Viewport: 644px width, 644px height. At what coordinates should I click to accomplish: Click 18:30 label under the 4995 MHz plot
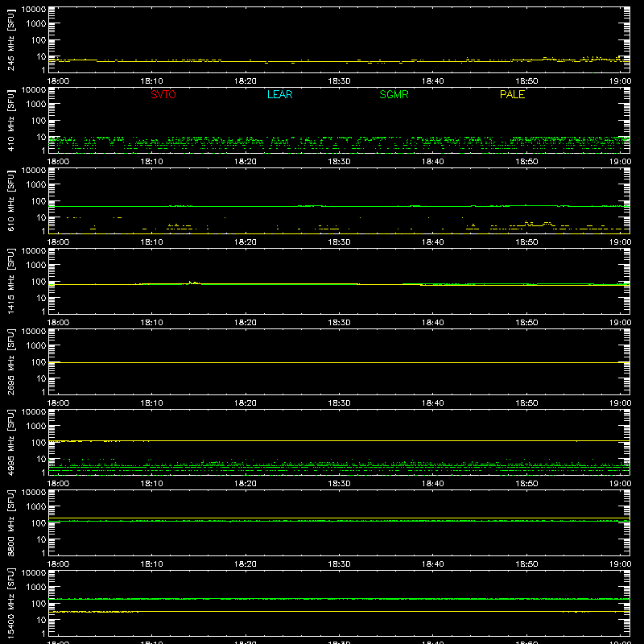(339, 484)
